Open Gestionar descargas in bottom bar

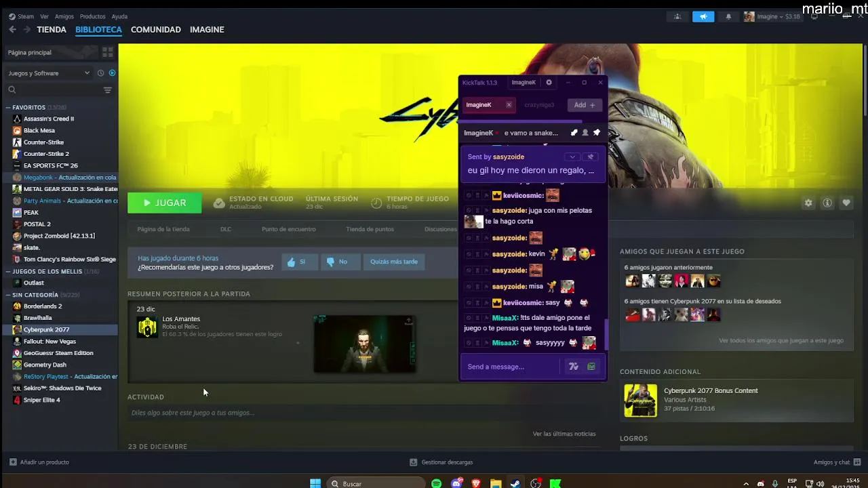tap(441, 462)
